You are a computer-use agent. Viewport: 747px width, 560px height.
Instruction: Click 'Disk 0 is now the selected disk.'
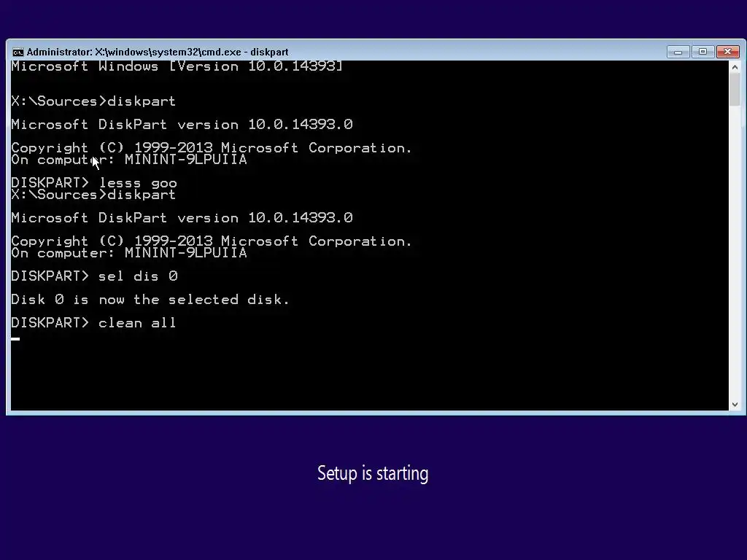[x=150, y=300]
